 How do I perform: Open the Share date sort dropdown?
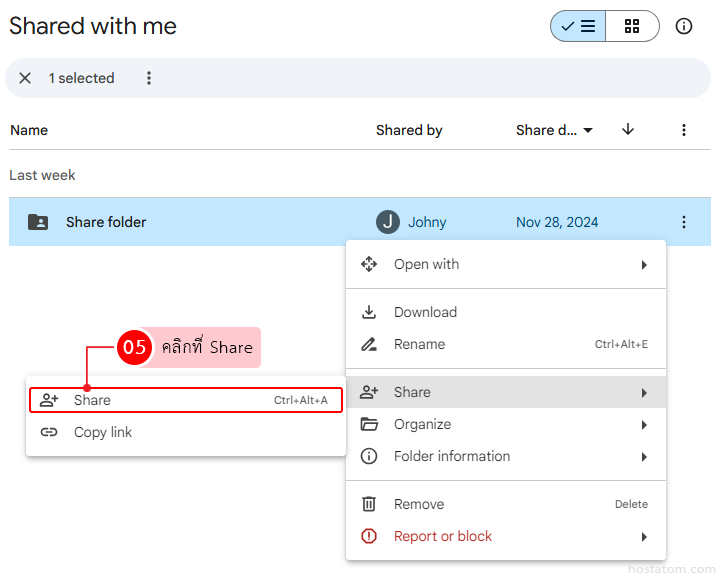(x=554, y=130)
